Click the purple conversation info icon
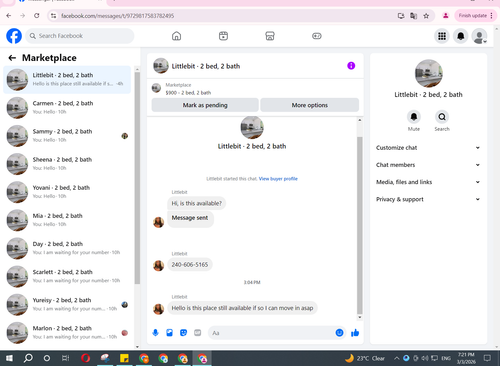This screenshot has width=500, height=366. pyautogui.click(x=351, y=66)
